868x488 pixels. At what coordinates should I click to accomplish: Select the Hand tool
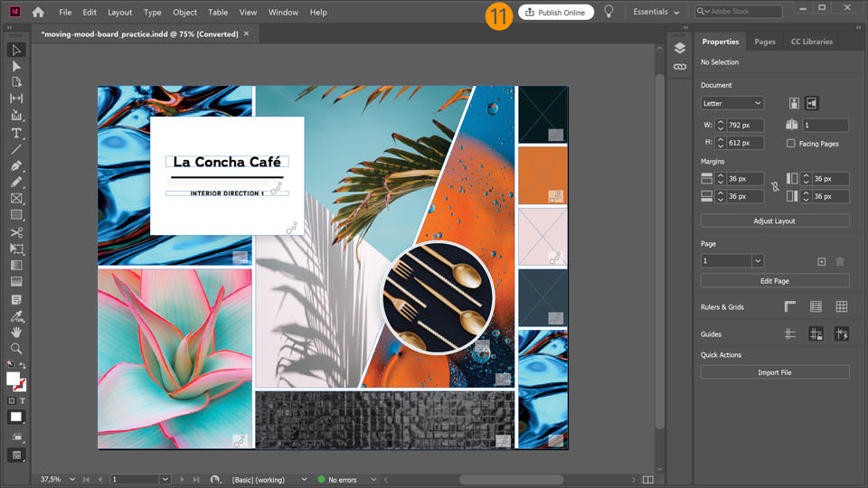(x=16, y=332)
